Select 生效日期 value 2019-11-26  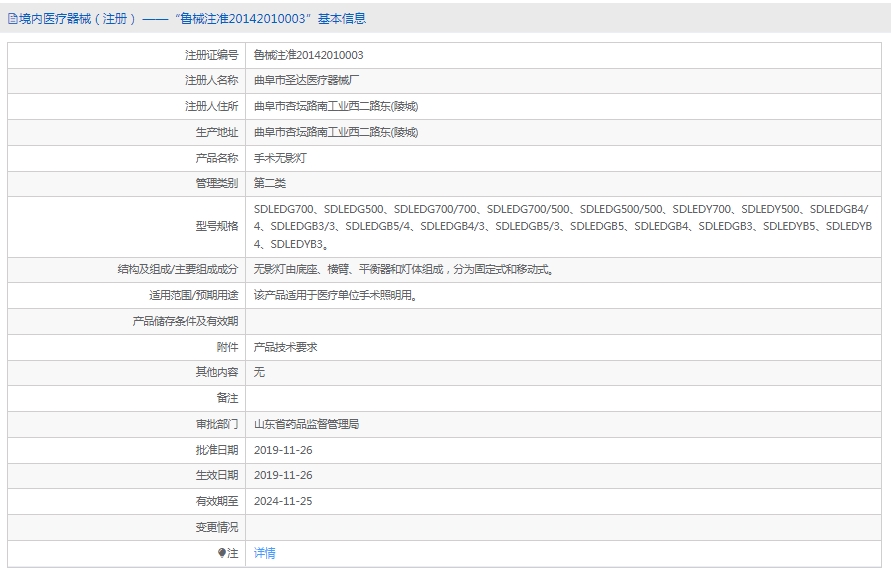pyautogui.click(x=283, y=475)
